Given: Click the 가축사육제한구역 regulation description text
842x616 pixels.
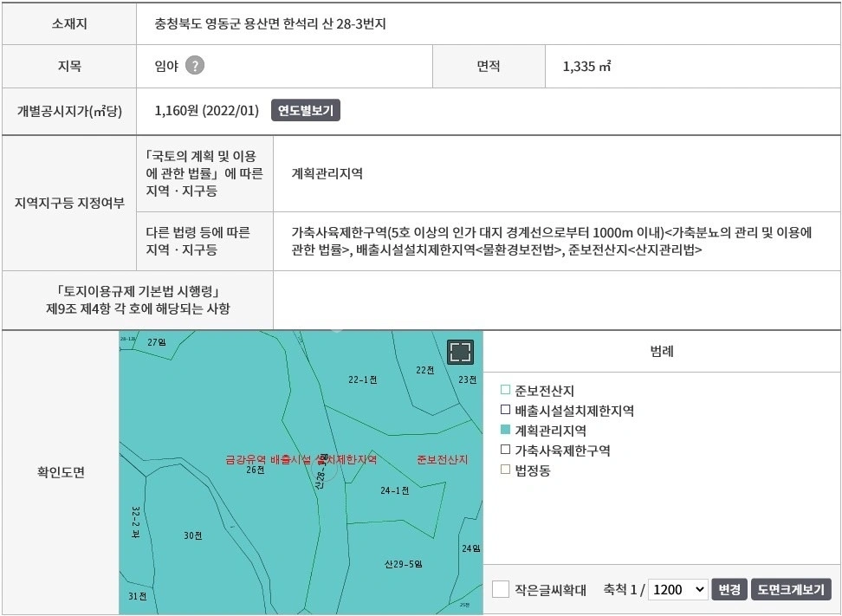Looking at the screenshot, I should tap(552, 241).
